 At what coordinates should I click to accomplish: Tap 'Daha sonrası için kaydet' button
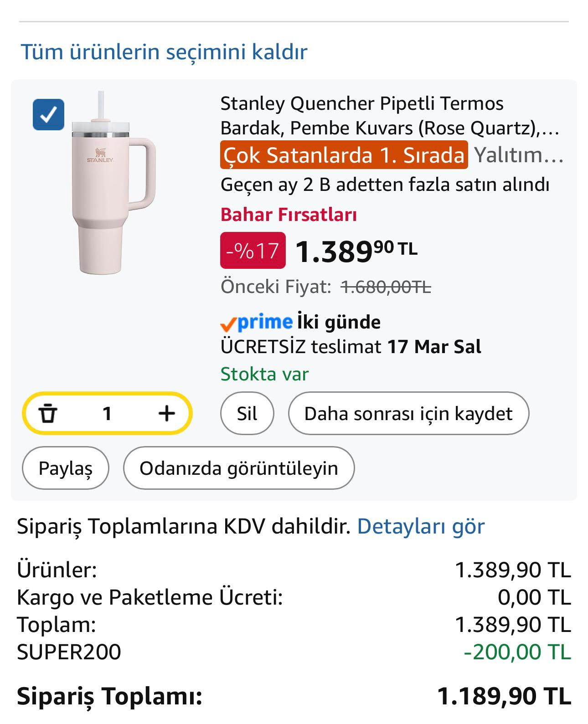tap(408, 414)
